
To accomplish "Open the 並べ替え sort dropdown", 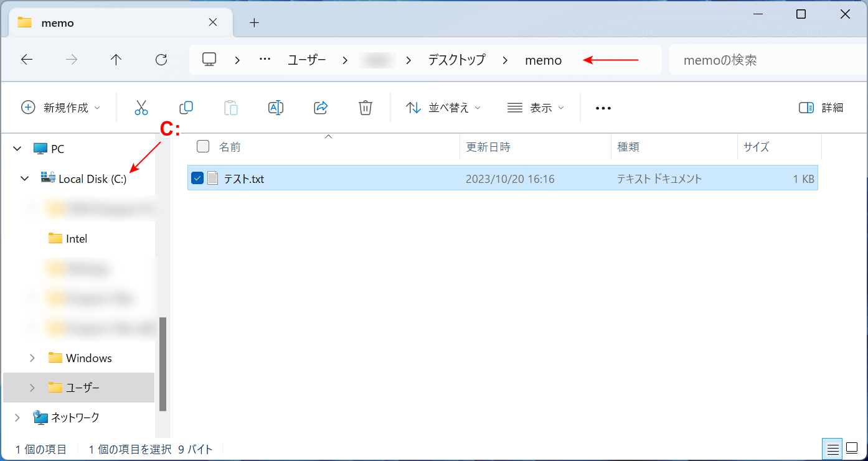I will click(x=443, y=108).
